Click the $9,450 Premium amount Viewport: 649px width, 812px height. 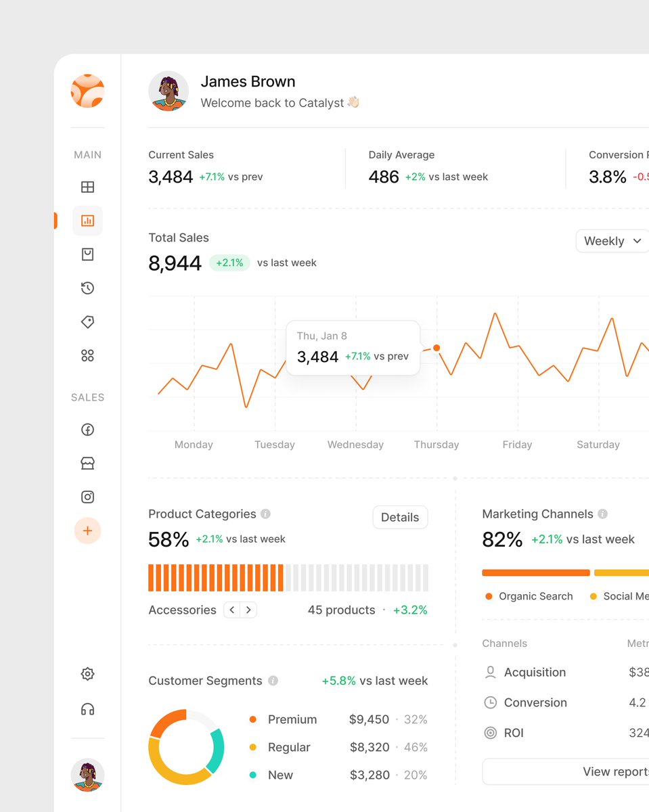(370, 719)
